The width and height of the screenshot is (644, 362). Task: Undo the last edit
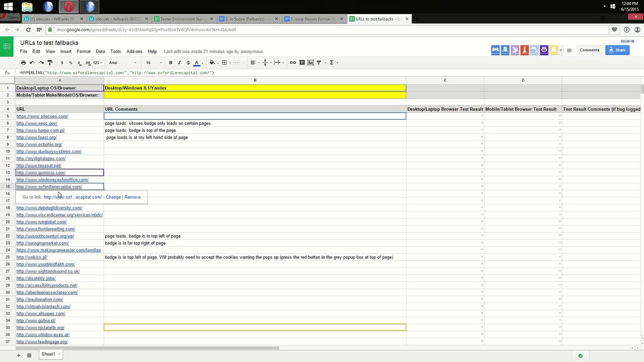(32, 63)
